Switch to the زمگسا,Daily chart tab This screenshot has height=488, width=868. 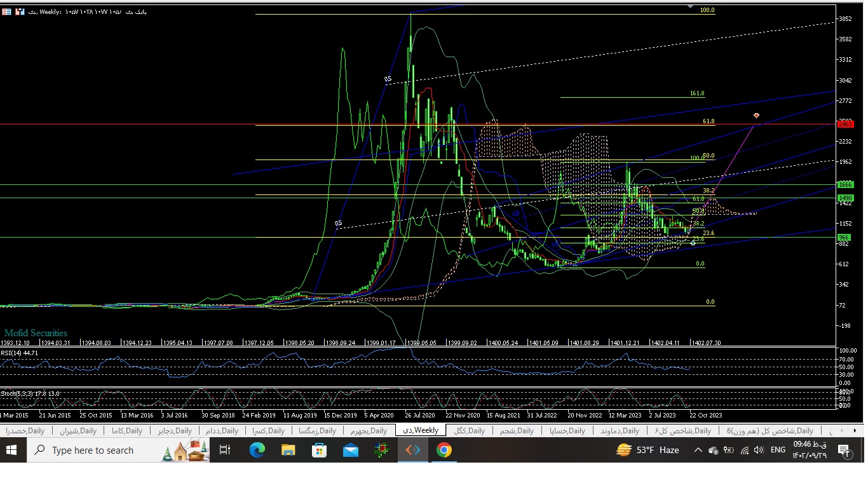(x=318, y=431)
